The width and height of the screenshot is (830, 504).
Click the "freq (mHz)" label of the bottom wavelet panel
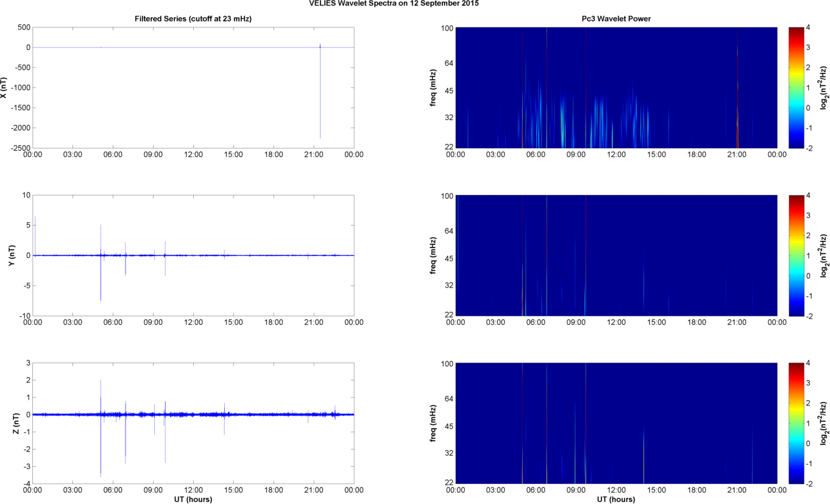pos(433,423)
